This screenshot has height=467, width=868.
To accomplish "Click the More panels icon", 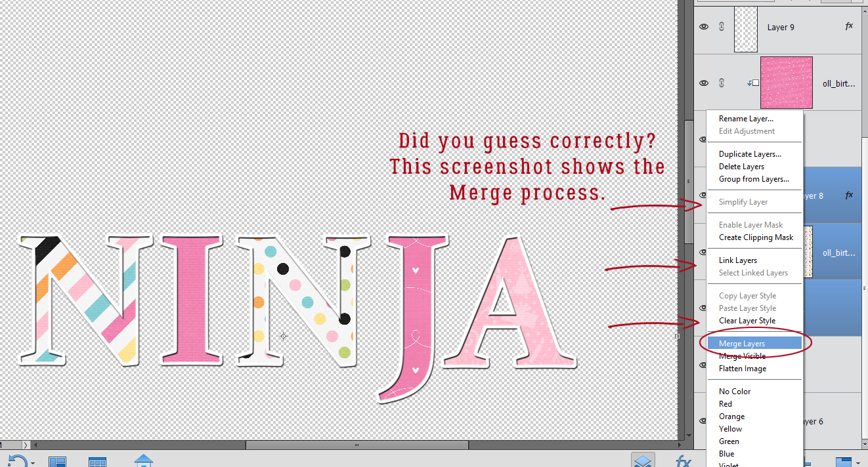I will (x=843, y=462).
